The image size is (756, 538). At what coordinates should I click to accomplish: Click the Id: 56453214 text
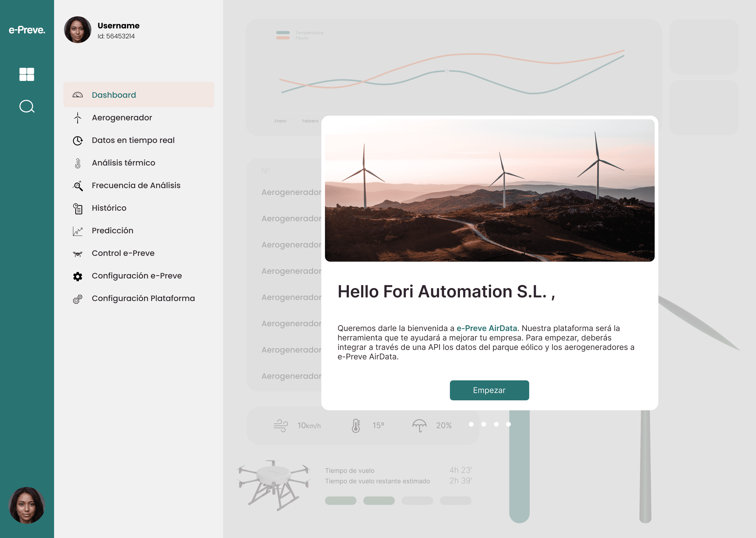click(x=116, y=36)
